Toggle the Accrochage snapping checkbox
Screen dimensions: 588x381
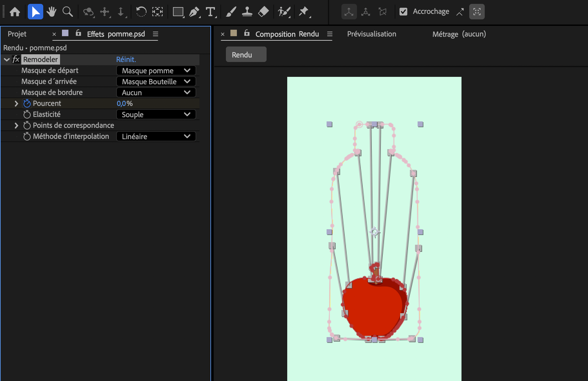tap(403, 12)
